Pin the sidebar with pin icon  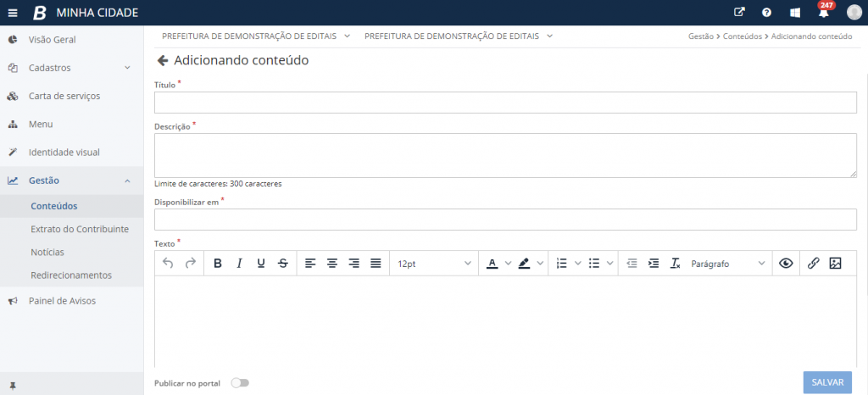click(x=13, y=386)
